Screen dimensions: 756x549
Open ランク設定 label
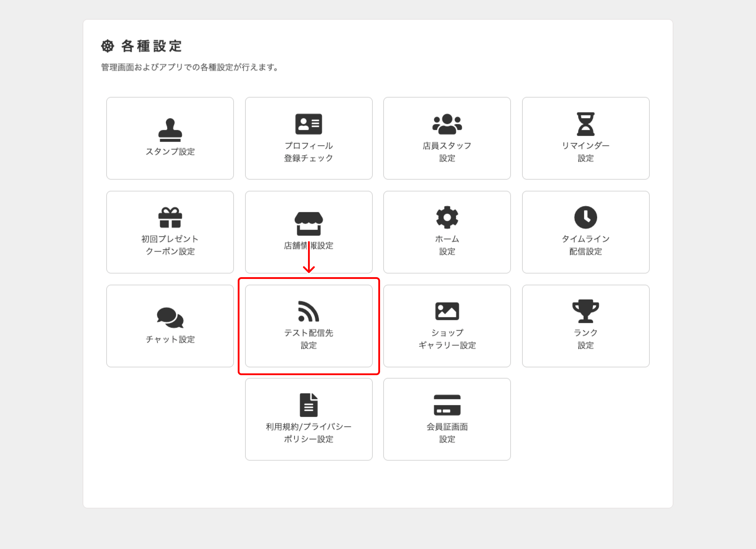pos(586,339)
